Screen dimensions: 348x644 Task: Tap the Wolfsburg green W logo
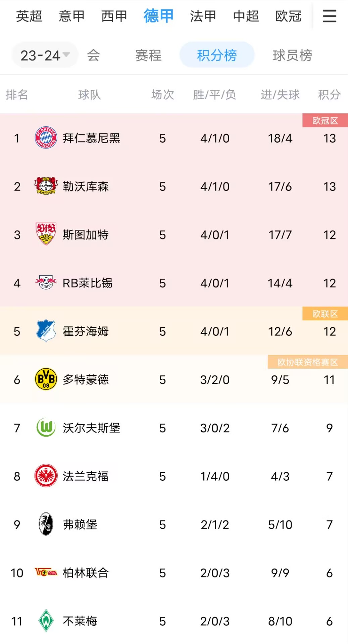pyautogui.click(x=46, y=427)
